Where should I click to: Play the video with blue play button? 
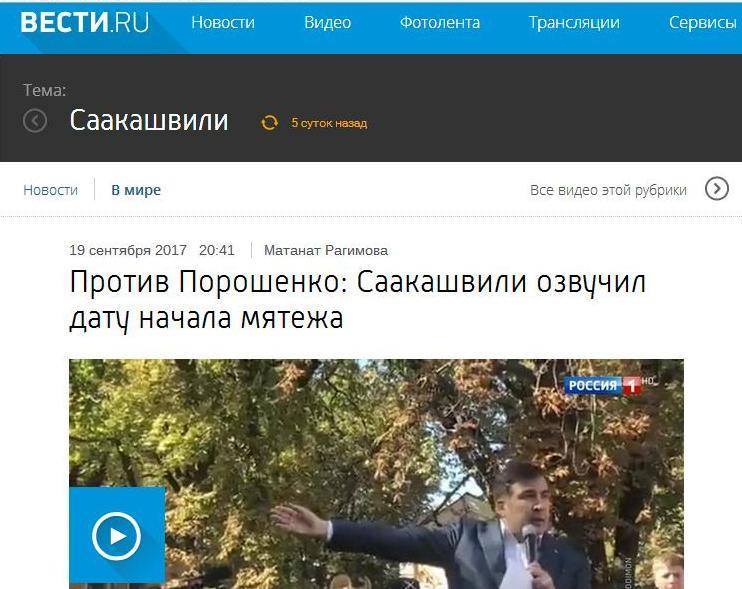point(117,536)
